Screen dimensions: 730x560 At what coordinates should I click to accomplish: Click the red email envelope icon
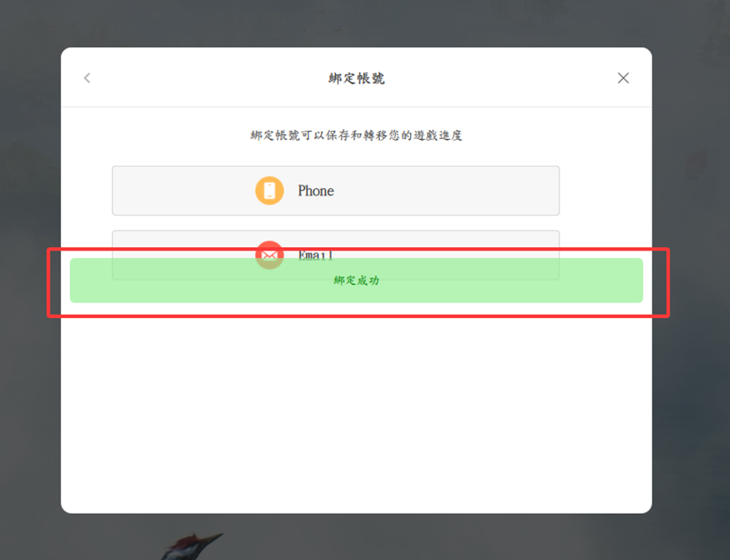pyautogui.click(x=269, y=250)
